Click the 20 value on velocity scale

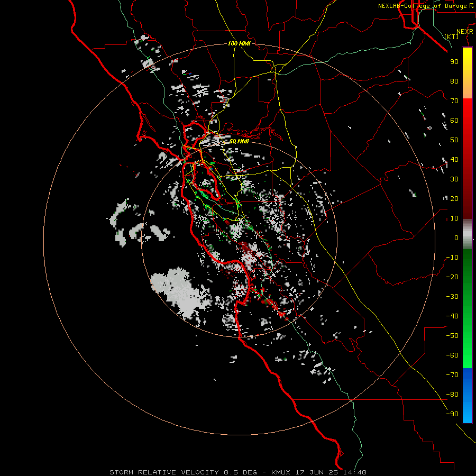pyautogui.click(x=454, y=198)
